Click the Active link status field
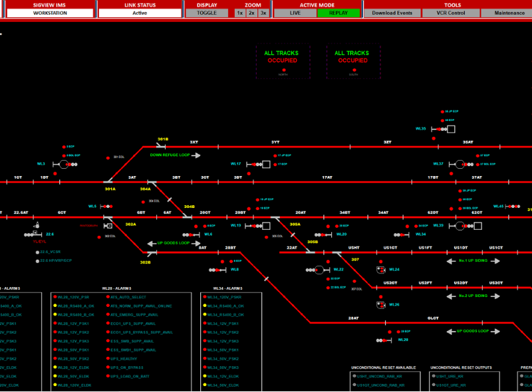The height and width of the screenshot is (392, 532). click(x=140, y=13)
